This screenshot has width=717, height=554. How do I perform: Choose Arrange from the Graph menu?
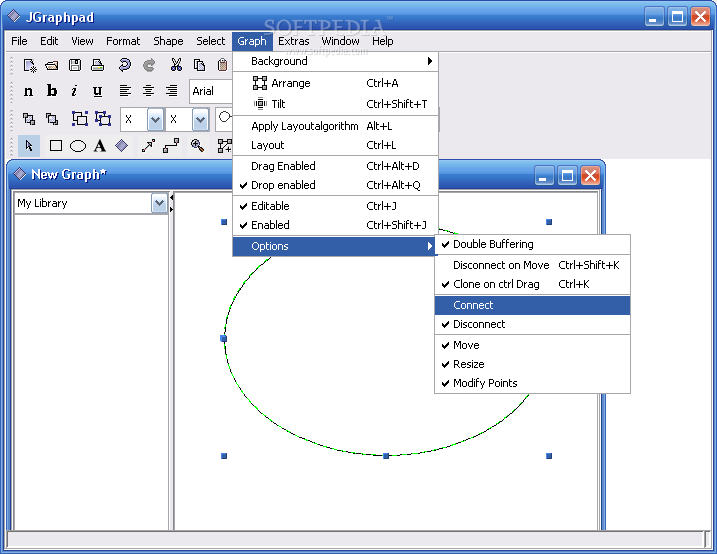click(335, 83)
